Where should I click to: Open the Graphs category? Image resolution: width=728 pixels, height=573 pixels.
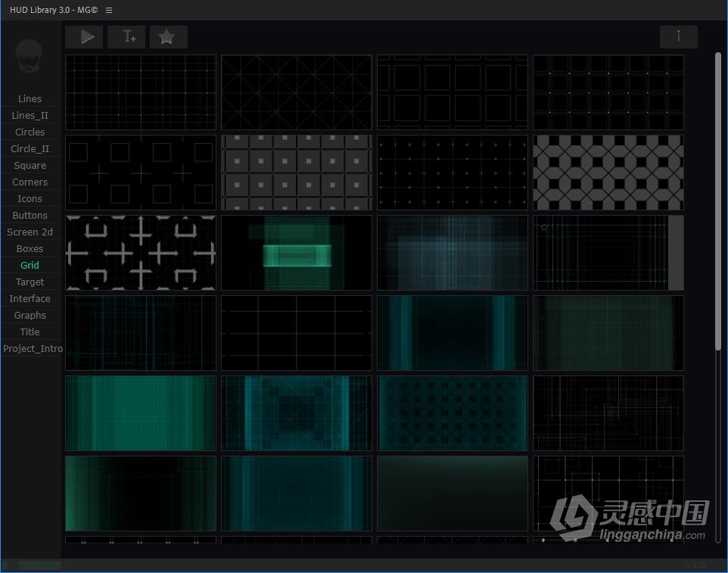click(x=30, y=316)
